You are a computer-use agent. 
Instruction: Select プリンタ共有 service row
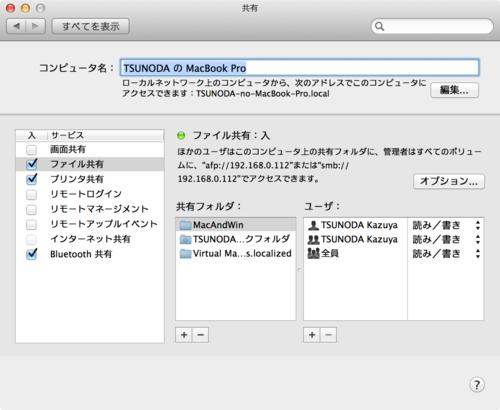pos(90,179)
